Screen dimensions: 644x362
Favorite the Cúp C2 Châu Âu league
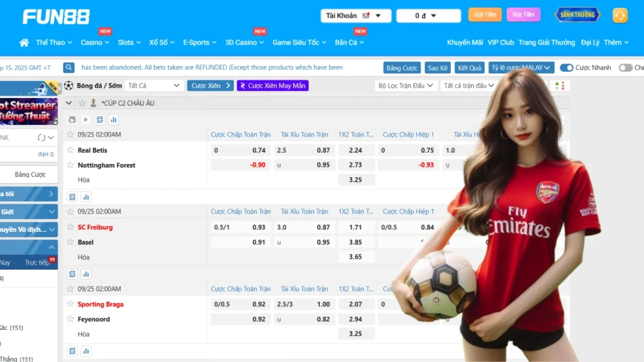(82, 103)
